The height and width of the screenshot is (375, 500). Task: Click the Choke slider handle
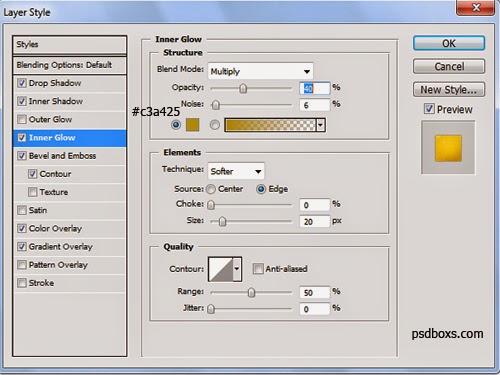click(211, 205)
